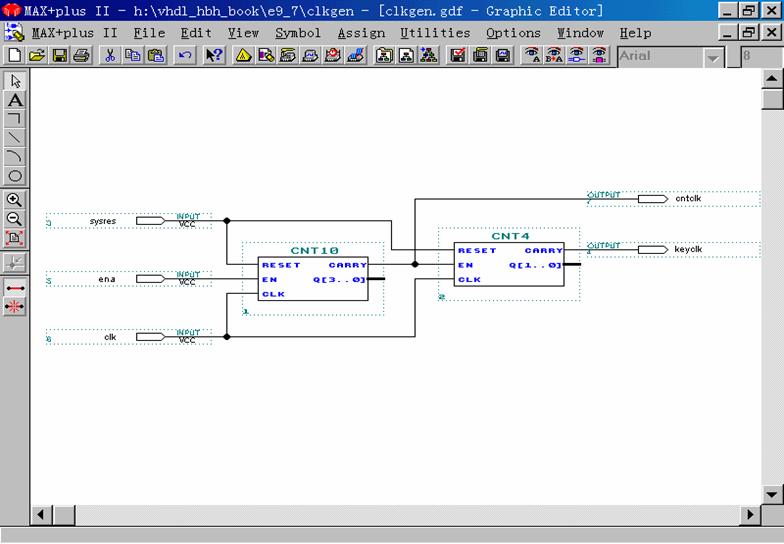Create a new file with the New icon
This screenshot has width=784, height=544.
coord(14,55)
